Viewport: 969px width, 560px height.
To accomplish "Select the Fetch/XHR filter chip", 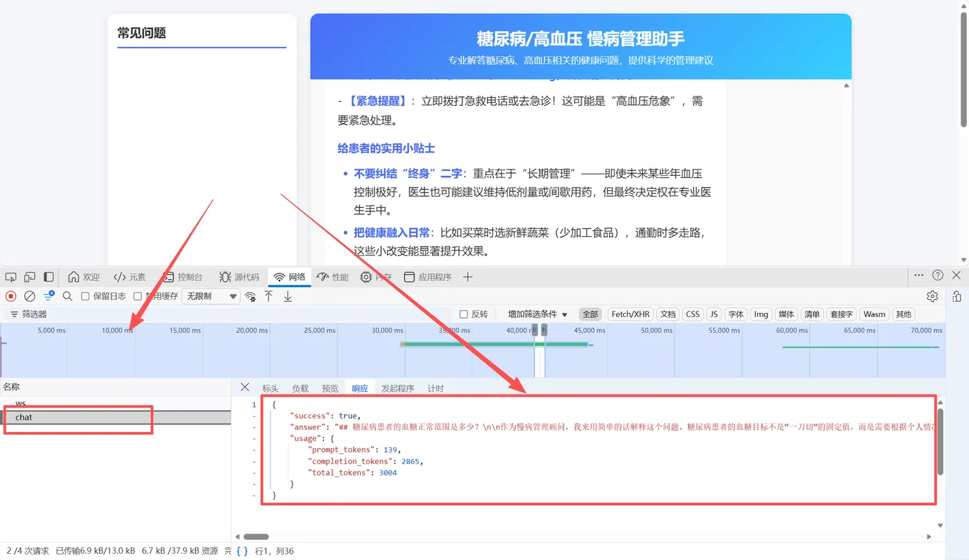I will [630, 314].
